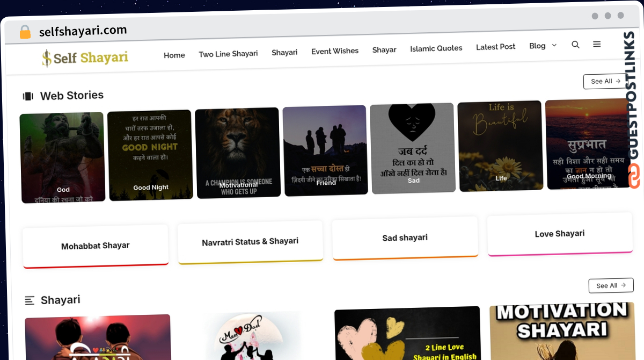Click the Web Stories section heading
The width and height of the screenshot is (644, 360).
[x=72, y=96]
